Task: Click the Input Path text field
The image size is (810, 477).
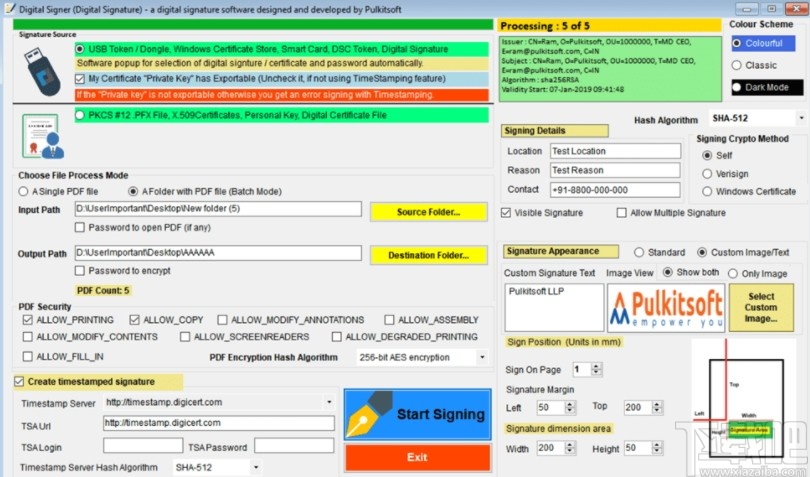Action: click(218, 209)
